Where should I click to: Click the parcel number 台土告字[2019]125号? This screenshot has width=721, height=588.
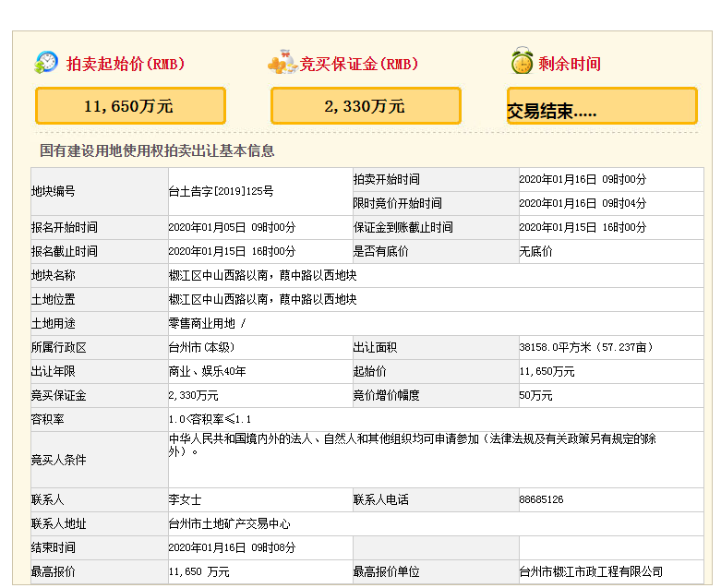221,191
